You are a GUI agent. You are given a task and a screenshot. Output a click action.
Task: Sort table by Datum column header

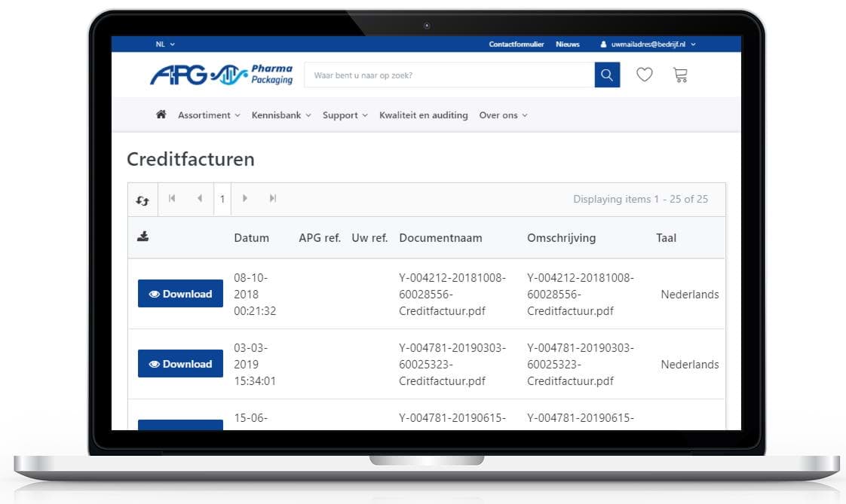(x=251, y=238)
